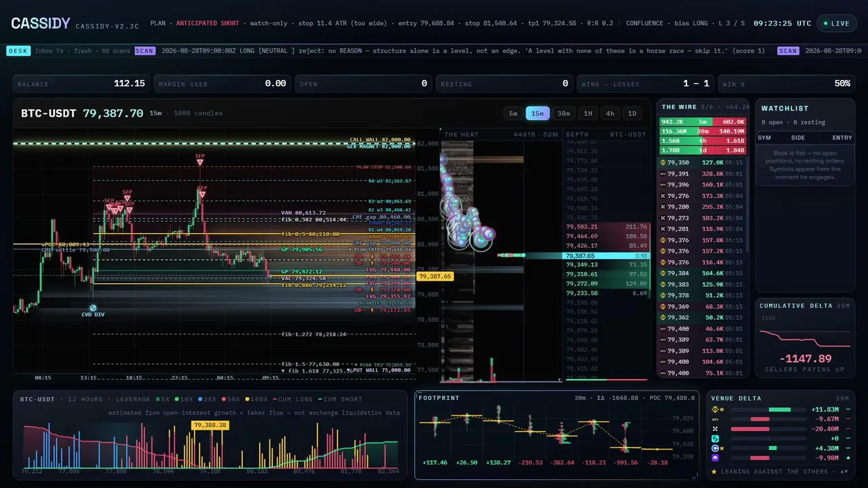Viewport: 868px width, 488px height.
Task: Click venue icon on the -9.98M row
Action: pyautogui.click(x=715, y=458)
